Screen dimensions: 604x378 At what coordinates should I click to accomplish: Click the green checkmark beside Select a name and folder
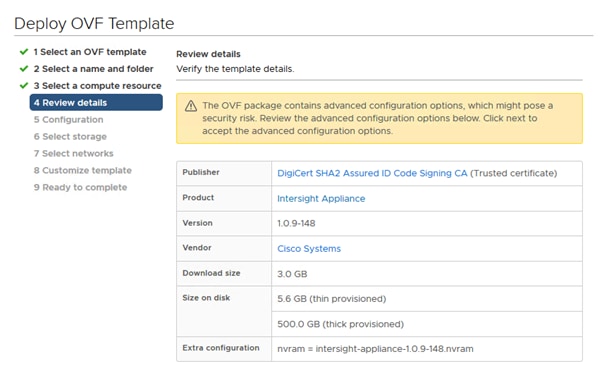tap(24, 69)
